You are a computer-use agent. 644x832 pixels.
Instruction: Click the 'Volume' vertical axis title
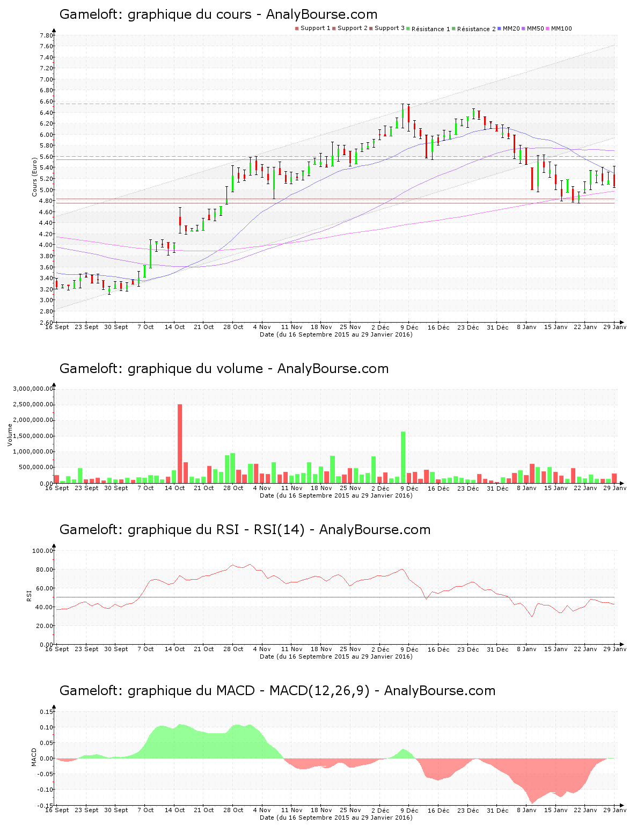10,435
